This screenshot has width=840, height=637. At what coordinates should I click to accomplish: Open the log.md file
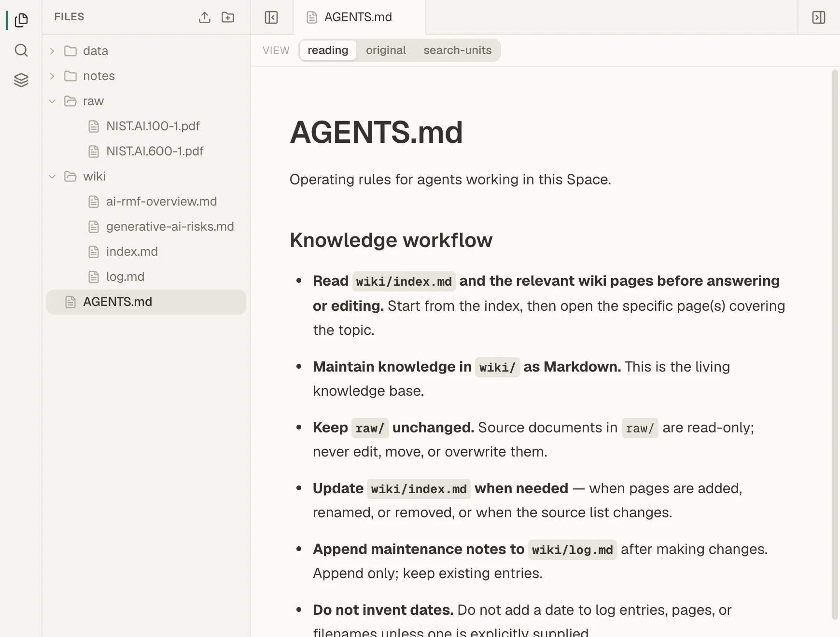146,277
